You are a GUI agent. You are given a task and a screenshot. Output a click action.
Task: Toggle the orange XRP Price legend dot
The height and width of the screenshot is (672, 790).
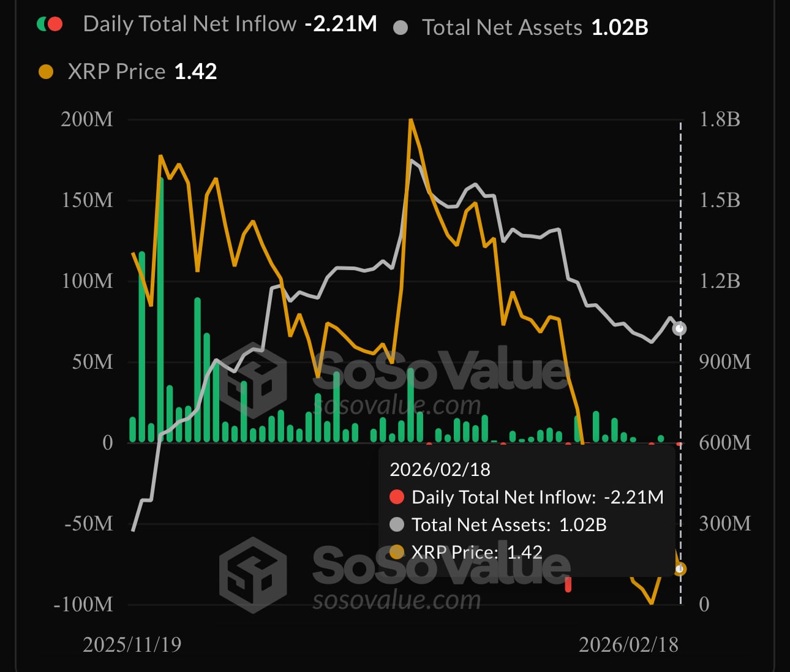coord(46,72)
